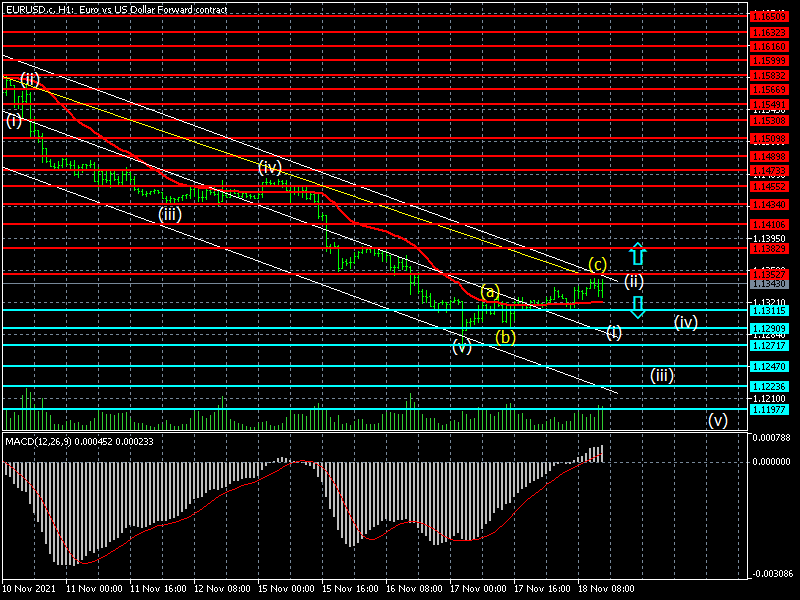The width and height of the screenshot is (800, 600).
Task: Select the (iii) label near 11 Nov 16:00
Action: [170, 213]
